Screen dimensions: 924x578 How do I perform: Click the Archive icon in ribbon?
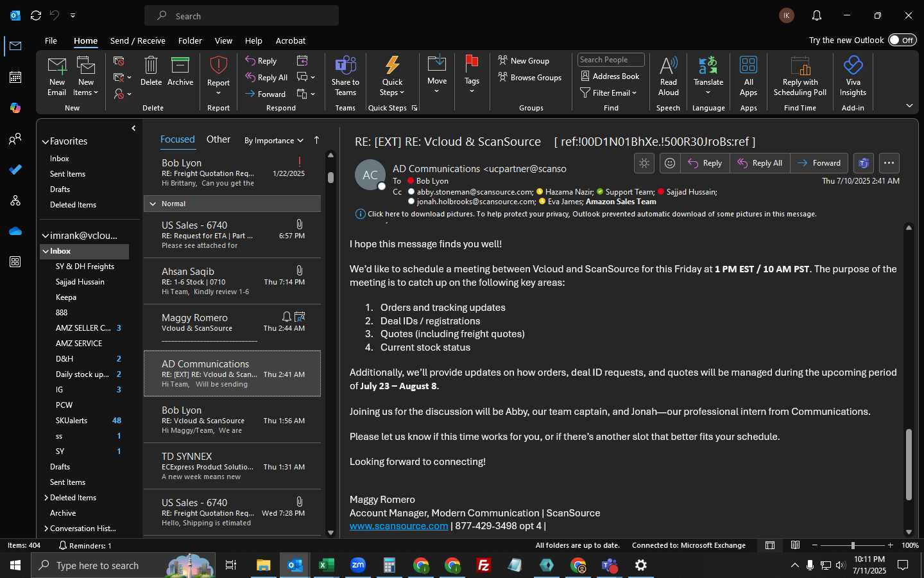(x=180, y=66)
